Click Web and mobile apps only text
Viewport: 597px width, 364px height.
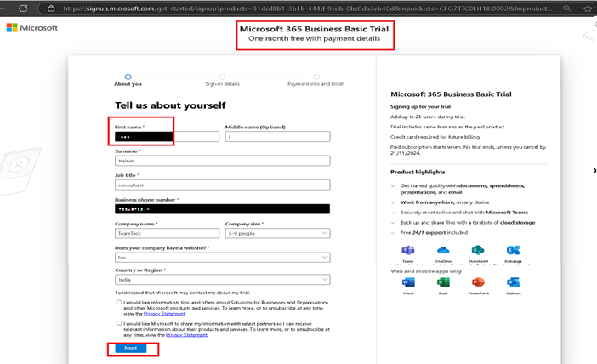tap(426, 271)
